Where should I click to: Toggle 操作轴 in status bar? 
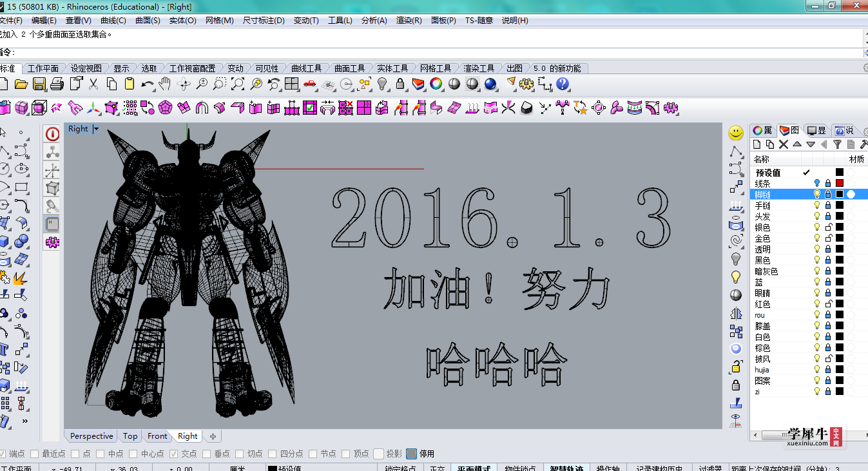point(608,468)
